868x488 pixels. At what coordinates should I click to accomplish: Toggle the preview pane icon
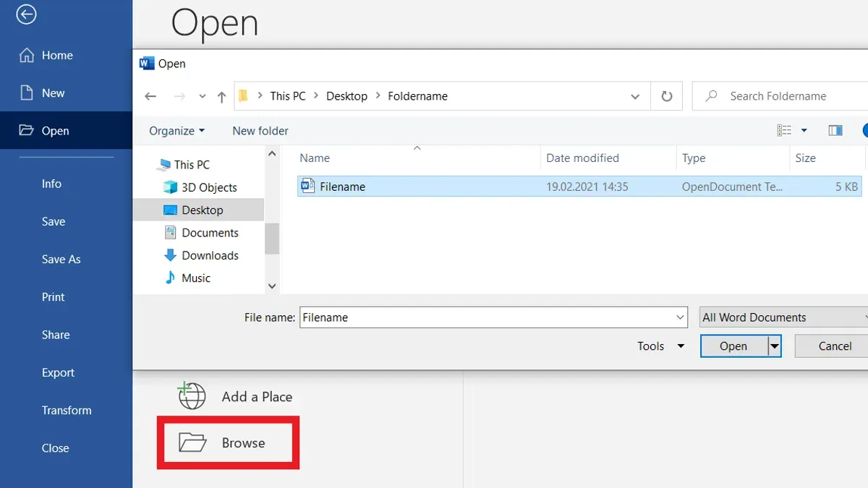tap(835, 131)
